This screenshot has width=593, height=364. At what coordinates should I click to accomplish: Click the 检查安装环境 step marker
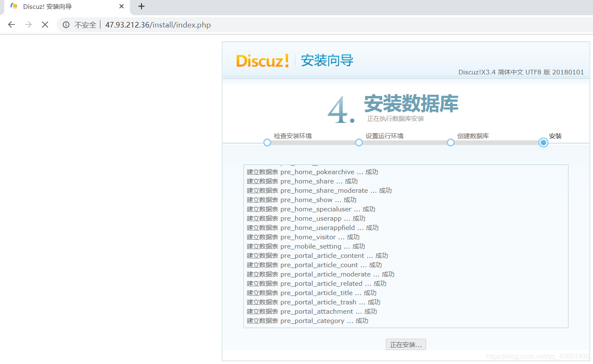coord(267,142)
